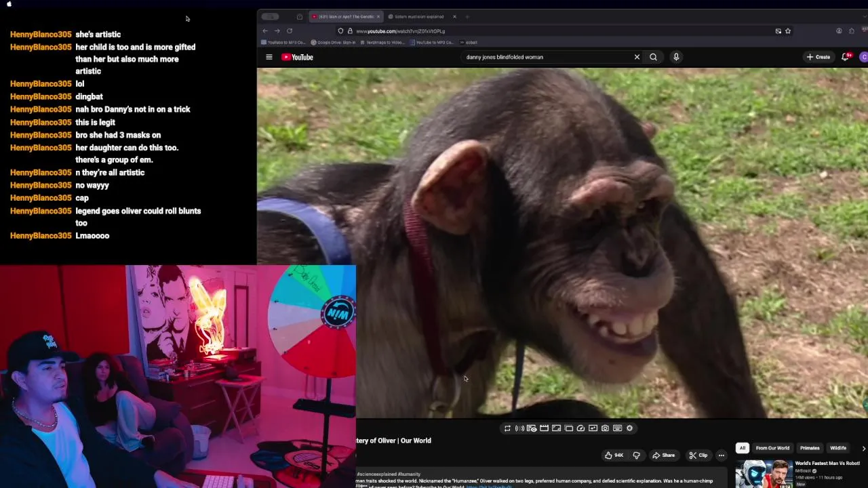Image resolution: width=868 pixels, height=488 pixels.
Task: Click the picture-in-picture icon in the address bar
Action: [x=778, y=30]
